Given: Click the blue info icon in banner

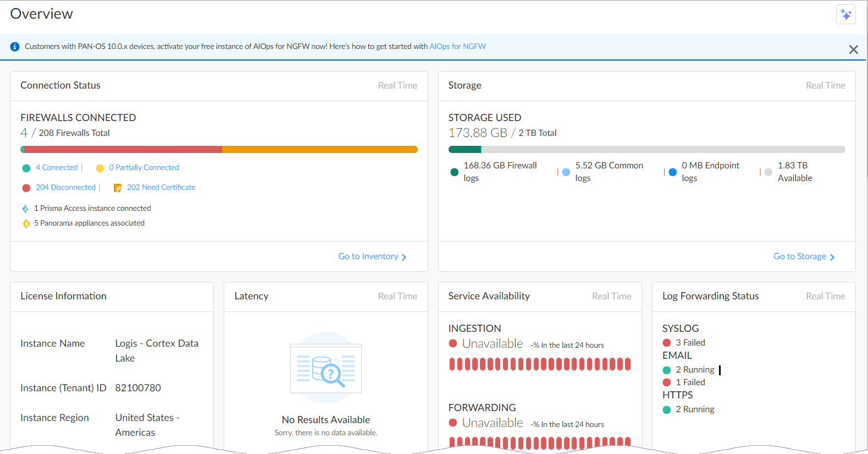Looking at the screenshot, I should click(15, 47).
